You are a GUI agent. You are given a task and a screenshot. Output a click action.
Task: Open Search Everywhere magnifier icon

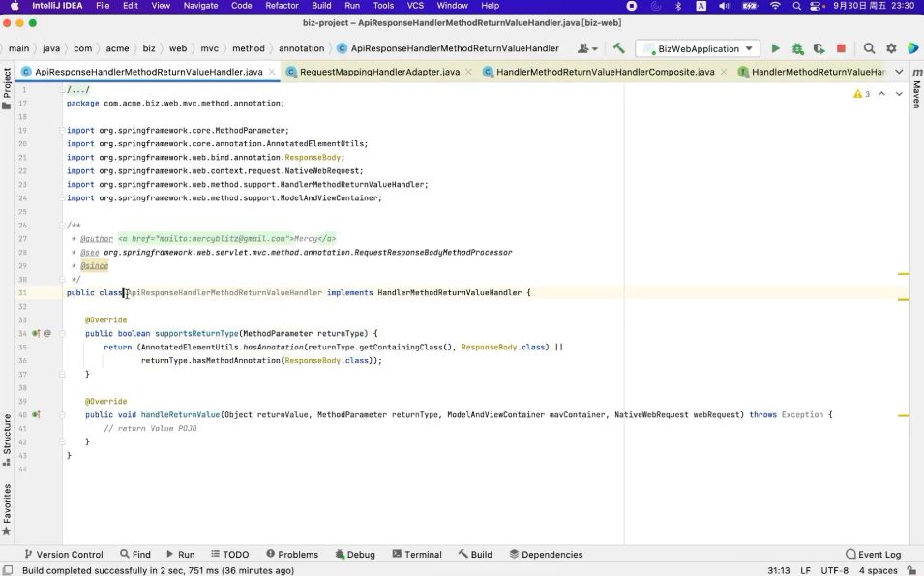pyautogui.click(x=869, y=48)
